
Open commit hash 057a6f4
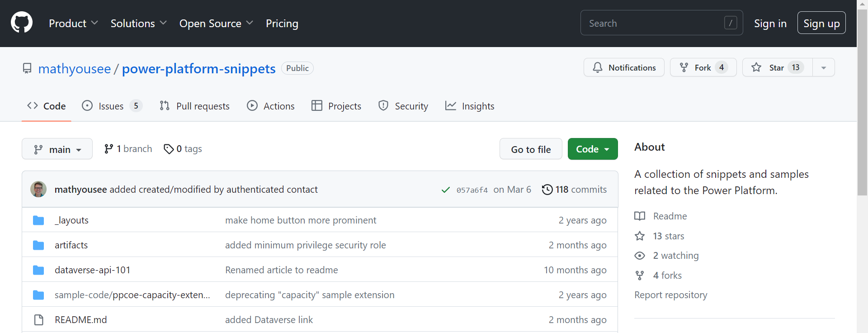pos(472,190)
